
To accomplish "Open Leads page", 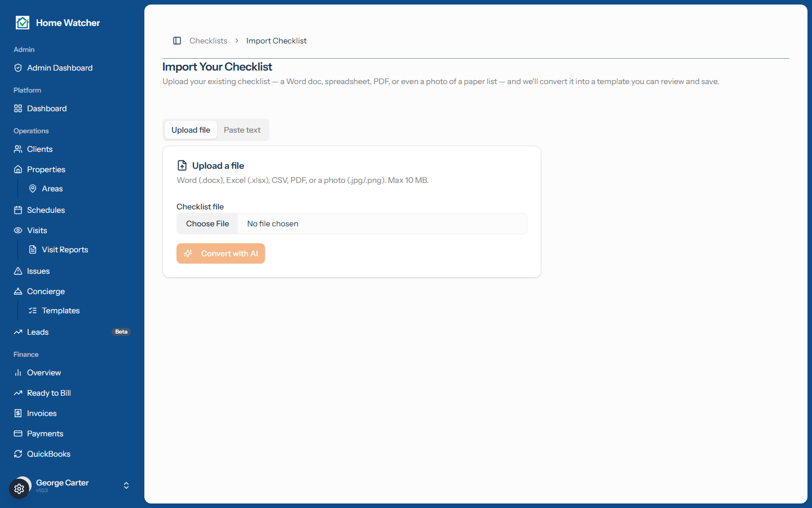I will click(72, 332).
